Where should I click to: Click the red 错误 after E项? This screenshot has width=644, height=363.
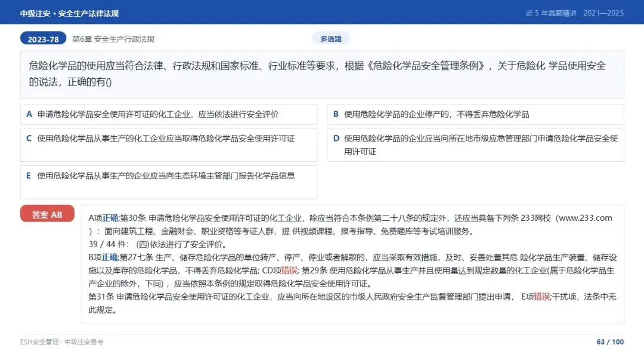pos(541,297)
